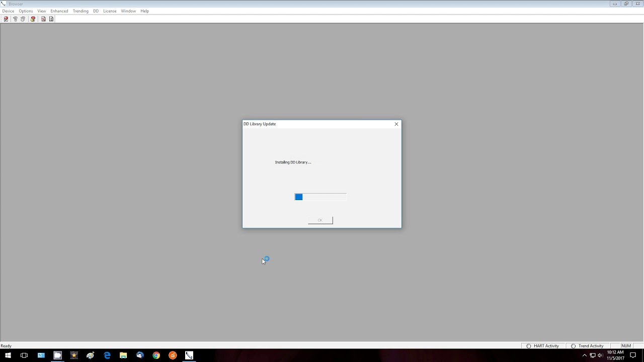Image resolution: width=644 pixels, height=362 pixels.
Task: Open Task View on the taskbar
Action: point(24,355)
